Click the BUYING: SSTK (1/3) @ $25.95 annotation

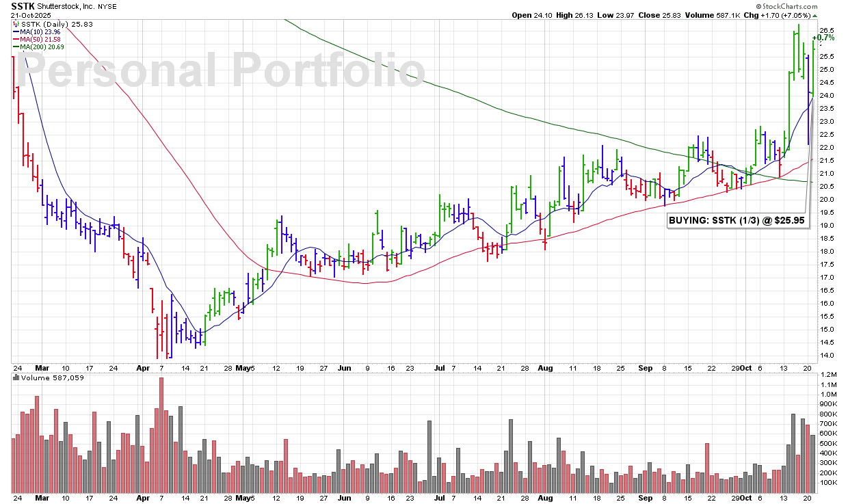pos(737,221)
